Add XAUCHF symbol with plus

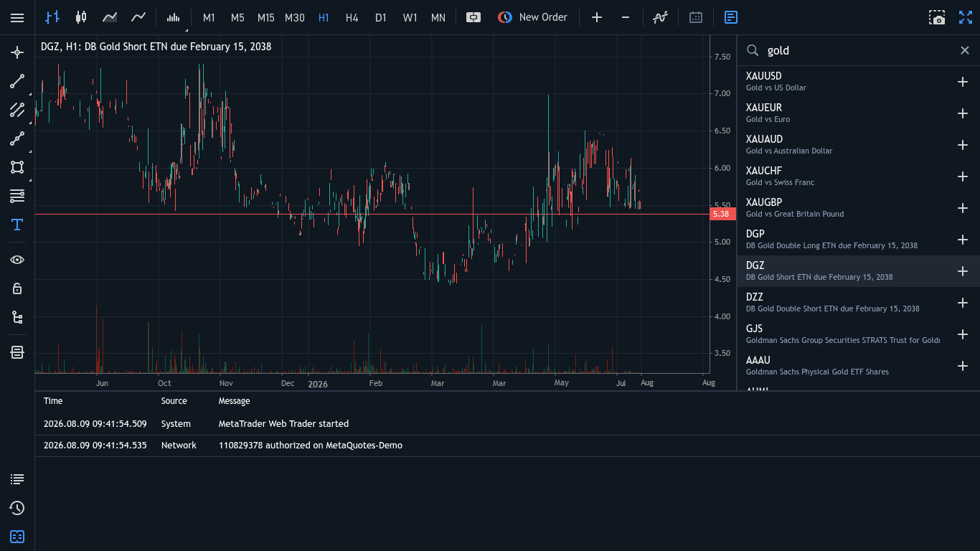[963, 176]
